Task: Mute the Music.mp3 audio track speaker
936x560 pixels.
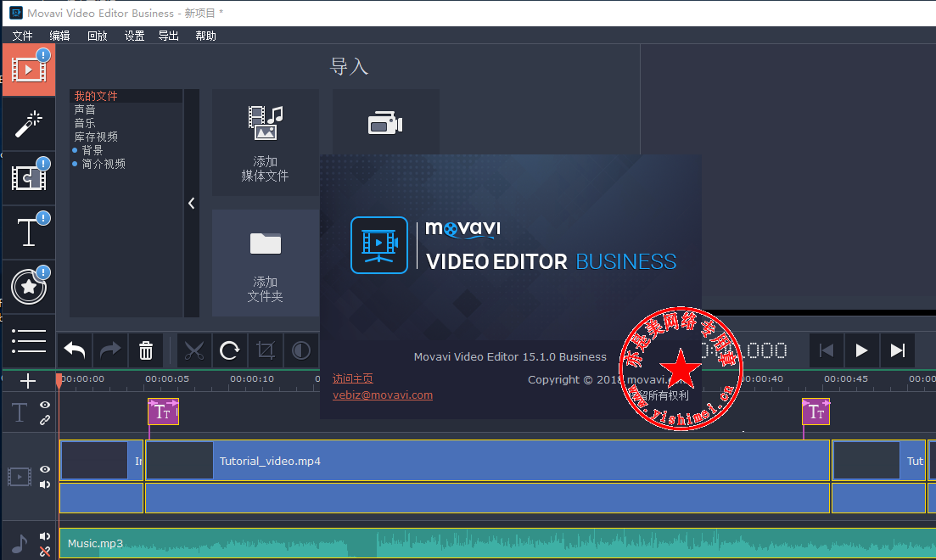Action: (x=45, y=536)
